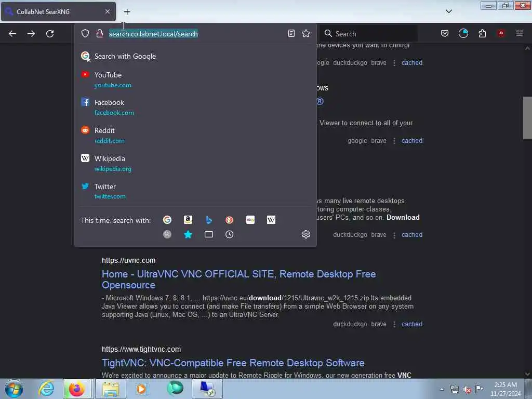532x399 pixels.
Task: Select the Twitter suggestion
Action: coord(195,191)
